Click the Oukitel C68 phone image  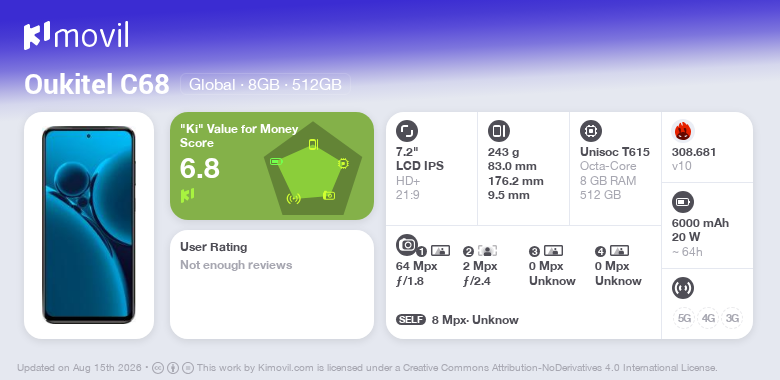pyautogui.click(x=89, y=225)
